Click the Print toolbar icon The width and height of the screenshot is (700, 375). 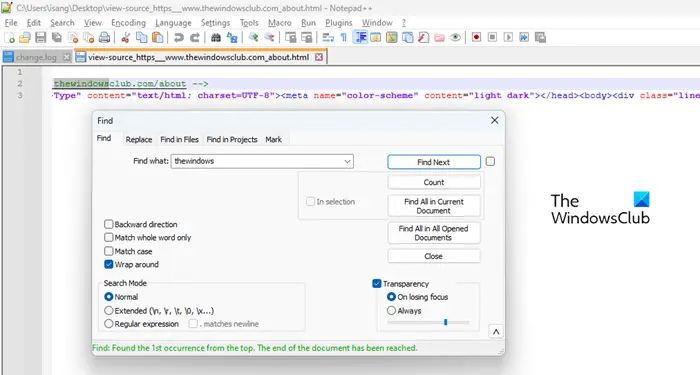(x=104, y=38)
